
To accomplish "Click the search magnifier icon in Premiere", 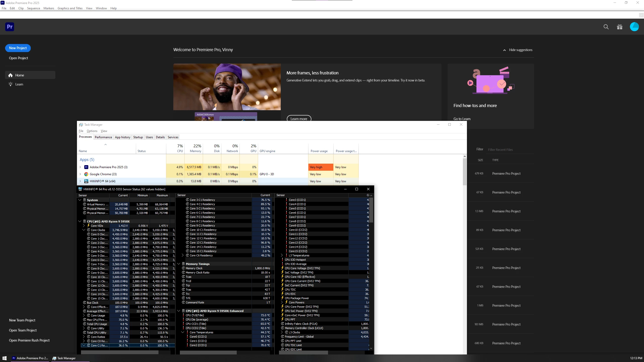I will (x=606, y=27).
